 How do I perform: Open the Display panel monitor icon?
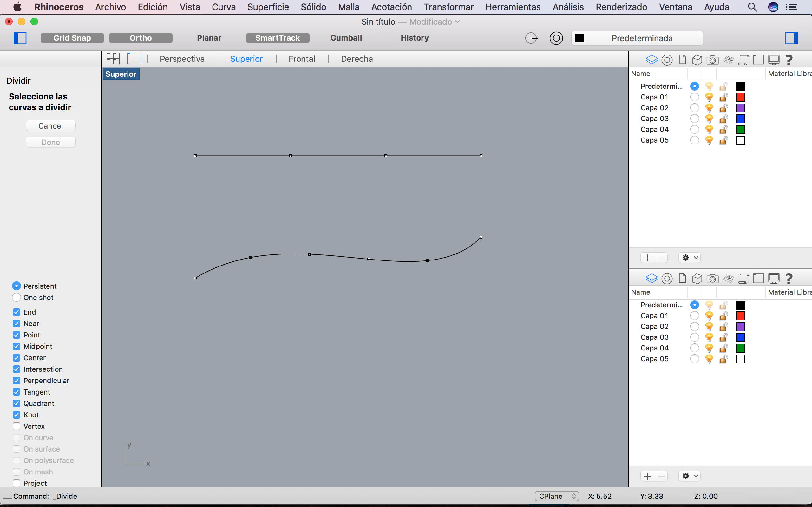click(x=774, y=59)
